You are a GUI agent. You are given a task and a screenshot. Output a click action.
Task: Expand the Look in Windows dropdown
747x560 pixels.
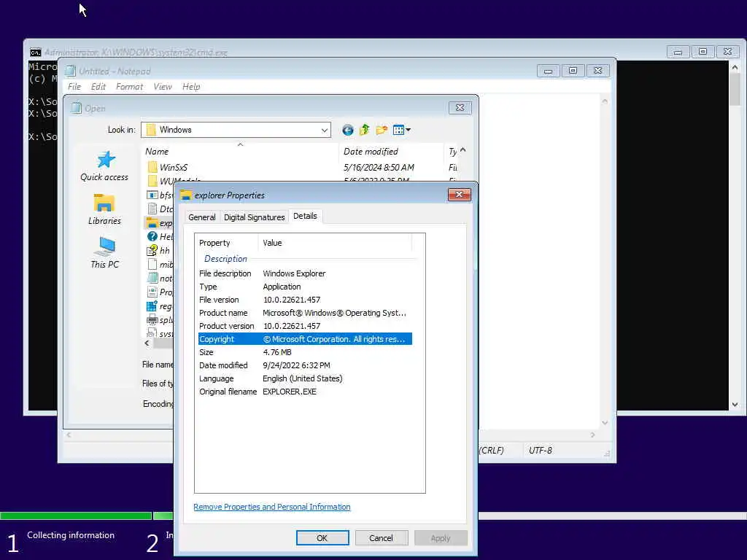click(x=324, y=130)
